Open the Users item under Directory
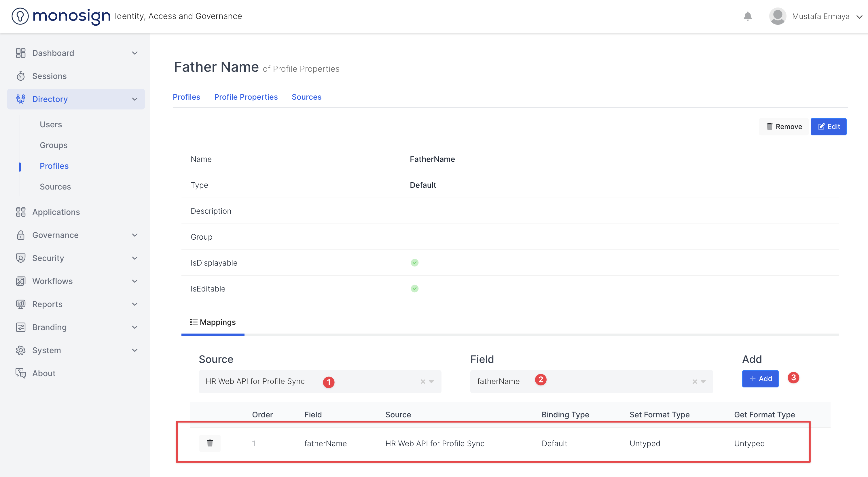This screenshot has height=477, width=868. pyautogui.click(x=51, y=124)
